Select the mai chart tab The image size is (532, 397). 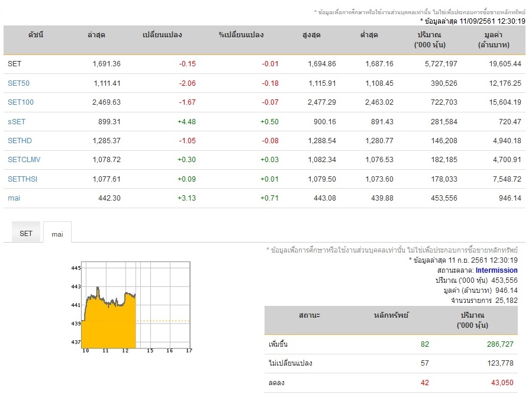57,234
